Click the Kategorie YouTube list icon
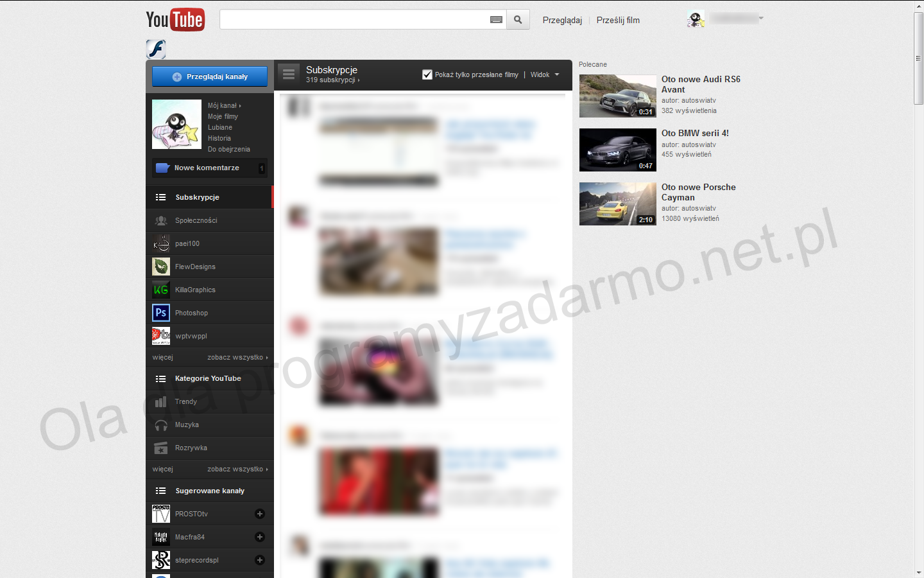This screenshot has height=578, width=924. tap(161, 378)
